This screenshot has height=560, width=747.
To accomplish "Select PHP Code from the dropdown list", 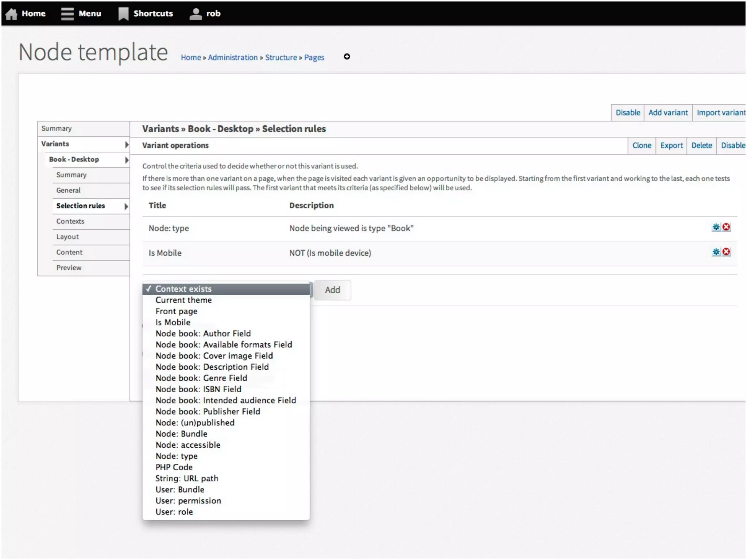I will pos(174,467).
